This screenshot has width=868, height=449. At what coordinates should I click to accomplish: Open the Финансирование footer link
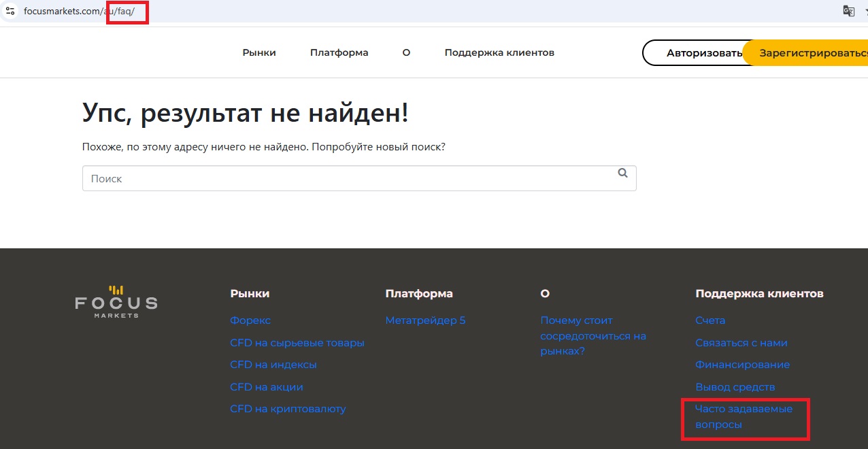coord(743,365)
